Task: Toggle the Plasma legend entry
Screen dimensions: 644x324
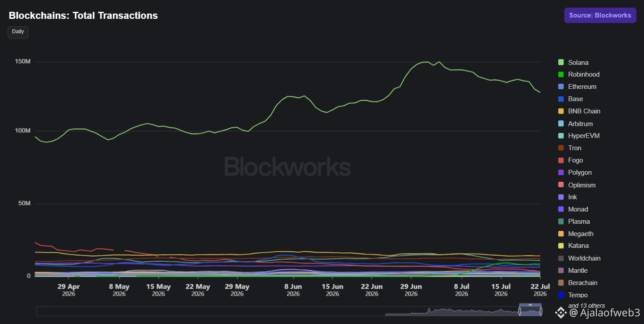Action: click(574, 222)
